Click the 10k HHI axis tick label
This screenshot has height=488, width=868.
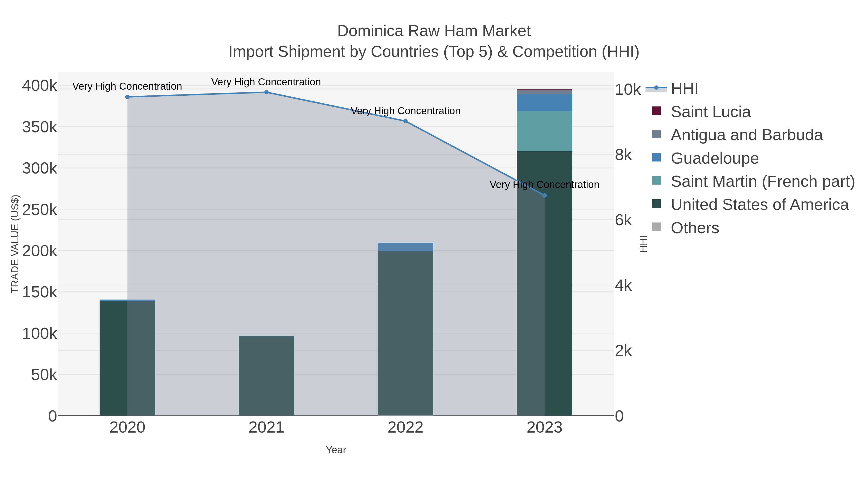point(628,90)
